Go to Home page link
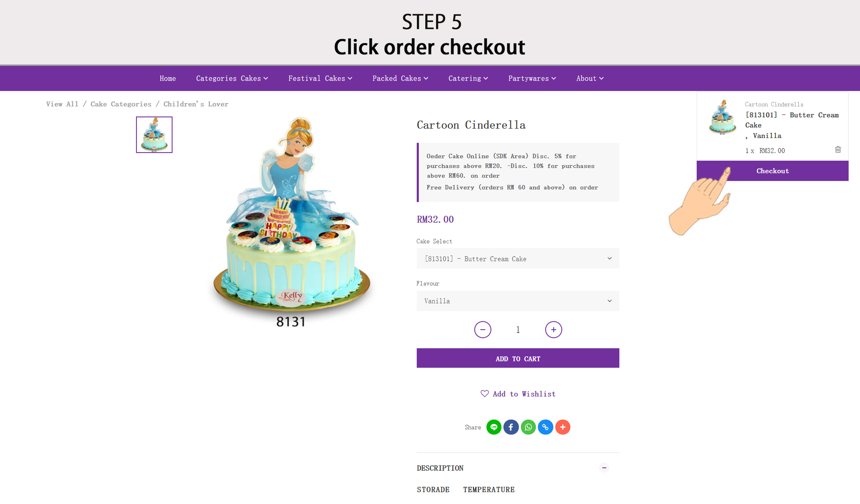The width and height of the screenshot is (860, 504). click(x=168, y=79)
